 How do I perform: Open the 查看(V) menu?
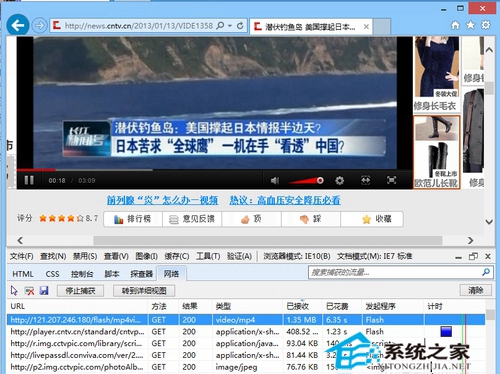(116, 256)
